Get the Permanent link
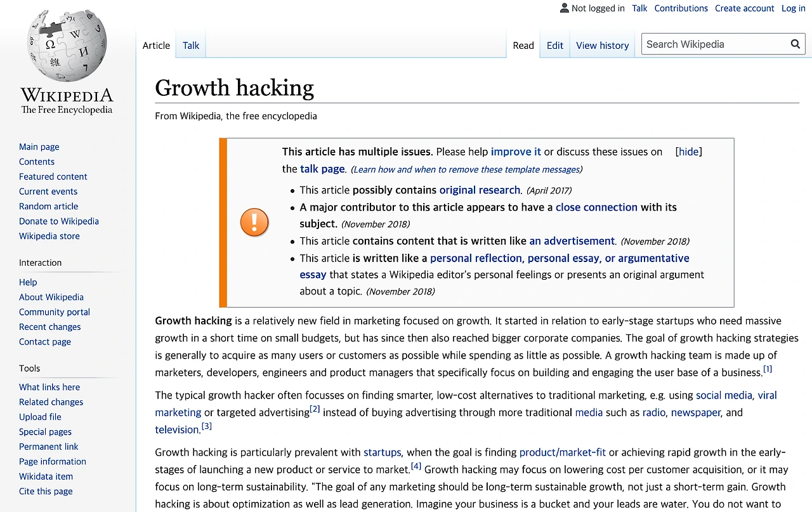Image resolution: width=812 pixels, height=512 pixels. 49,447
